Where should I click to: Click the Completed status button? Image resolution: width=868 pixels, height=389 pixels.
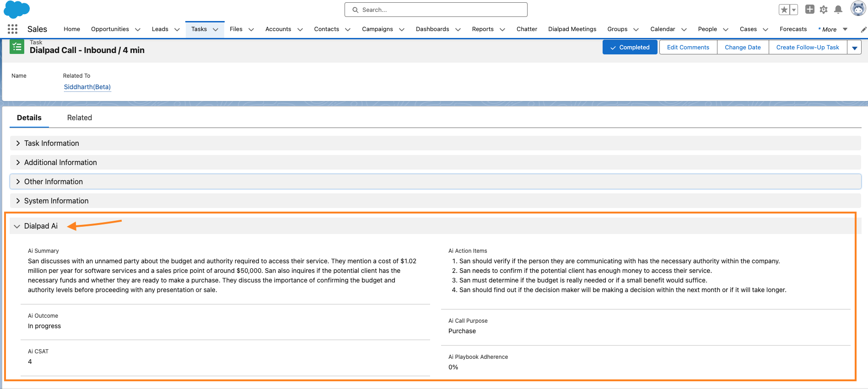tap(630, 47)
